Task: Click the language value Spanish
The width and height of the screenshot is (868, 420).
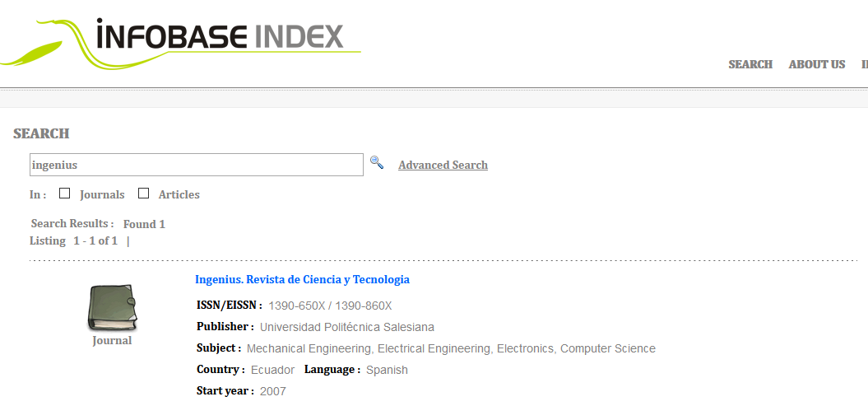Action: [387, 370]
